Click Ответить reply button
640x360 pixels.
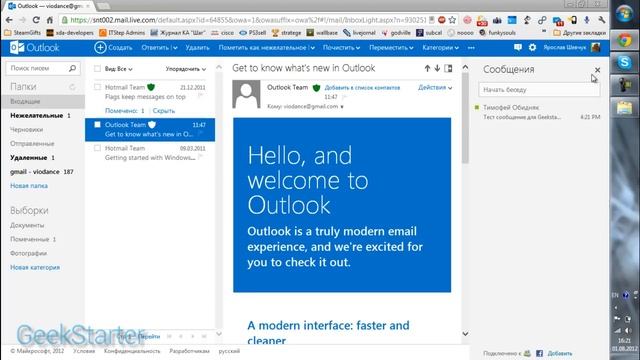pos(155,48)
